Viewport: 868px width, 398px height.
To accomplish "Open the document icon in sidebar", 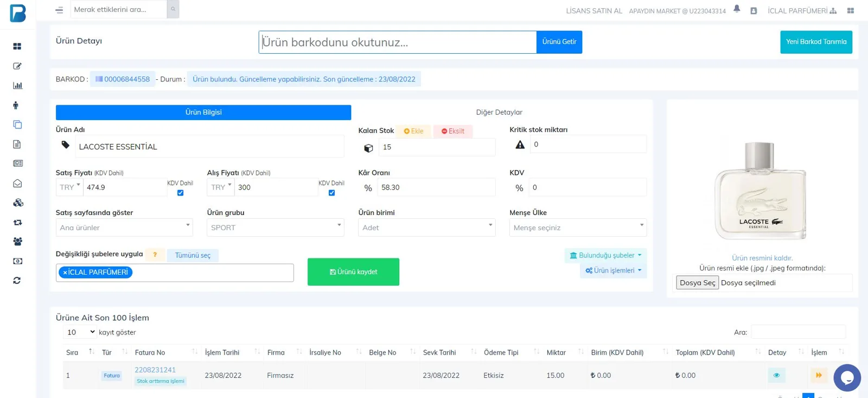I will pos(17,144).
